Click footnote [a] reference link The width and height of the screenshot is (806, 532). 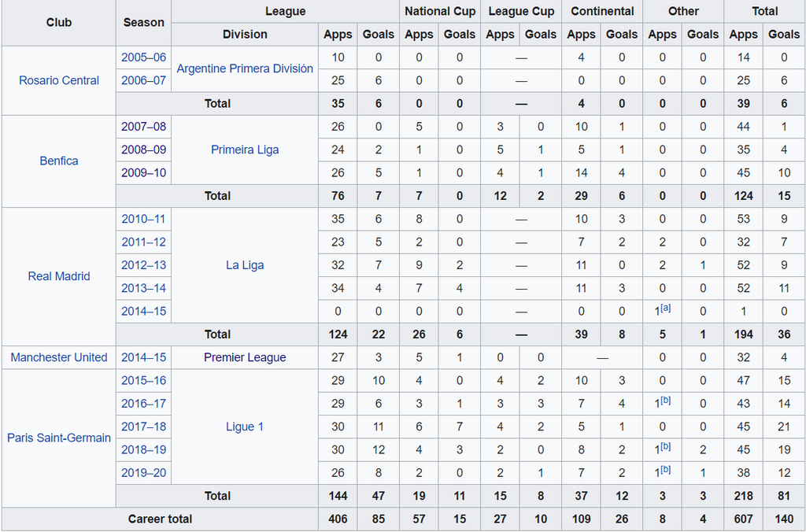coord(666,308)
